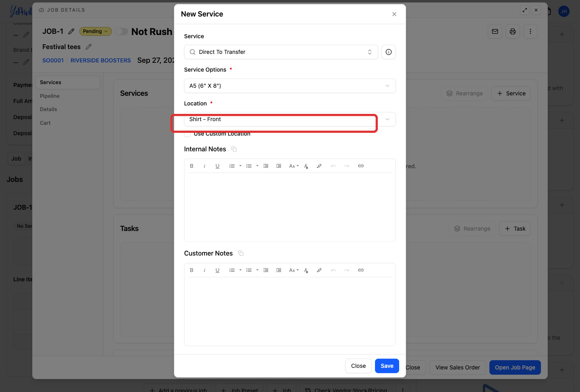This screenshot has width=580, height=392.
Task: Pick text color in Internal Notes toolbar
Action: pyautogui.click(x=306, y=166)
